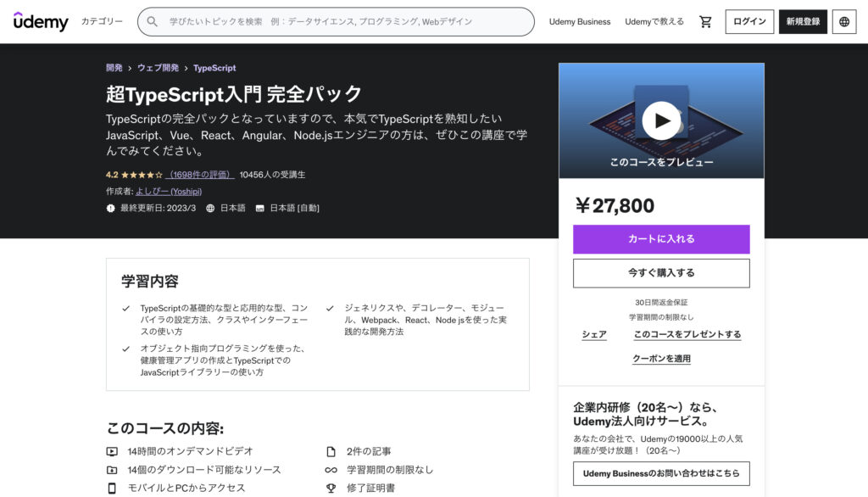
Task: Click Udemy Businessのお問い合わせはこちら button
Action: click(x=661, y=474)
